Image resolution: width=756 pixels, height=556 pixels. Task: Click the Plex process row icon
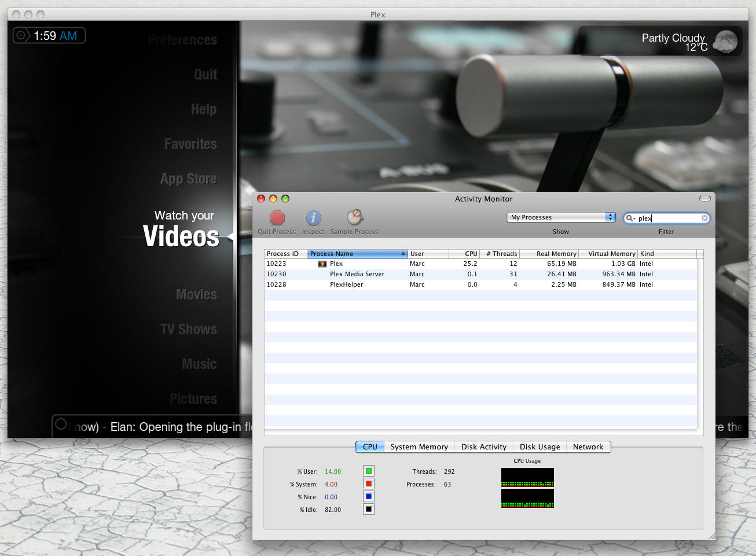point(322,264)
